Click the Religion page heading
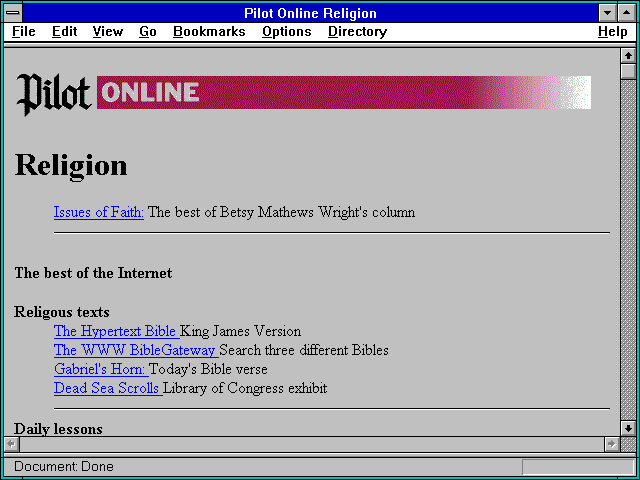 [71, 165]
